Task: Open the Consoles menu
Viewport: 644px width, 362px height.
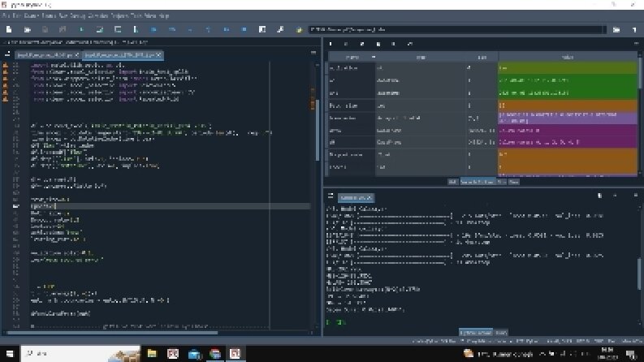Action: (x=98, y=15)
